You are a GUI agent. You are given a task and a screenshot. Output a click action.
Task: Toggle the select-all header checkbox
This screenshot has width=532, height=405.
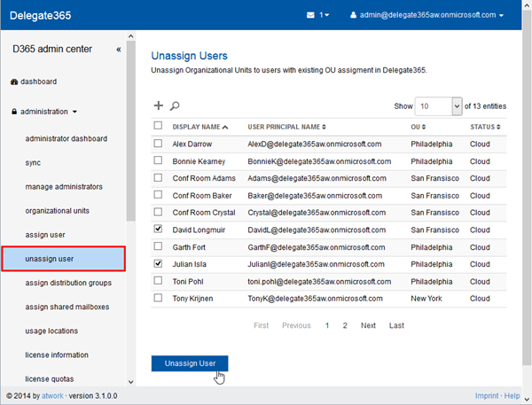coord(158,126)
